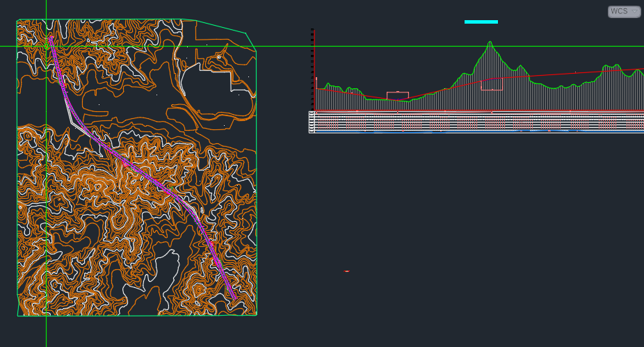Select the highest peak of the green profile
The height and width of the screenshot is (347, 644).
[490, 42]
